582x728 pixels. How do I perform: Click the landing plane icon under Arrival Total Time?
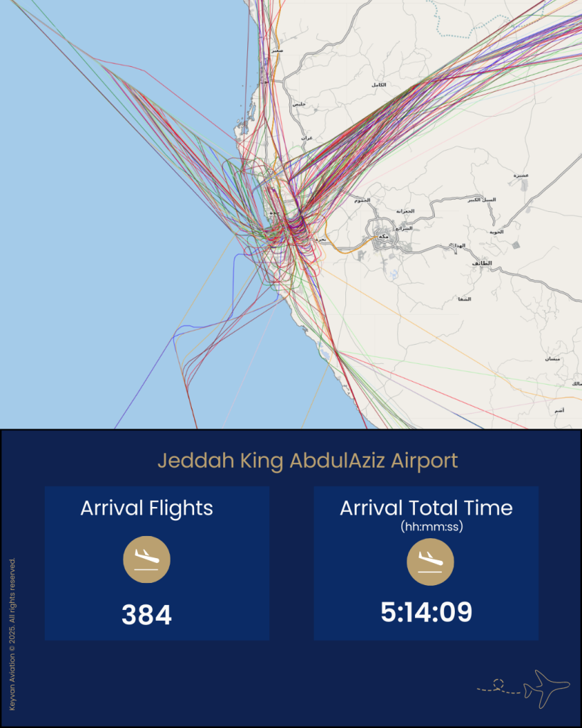pos(430,560)
